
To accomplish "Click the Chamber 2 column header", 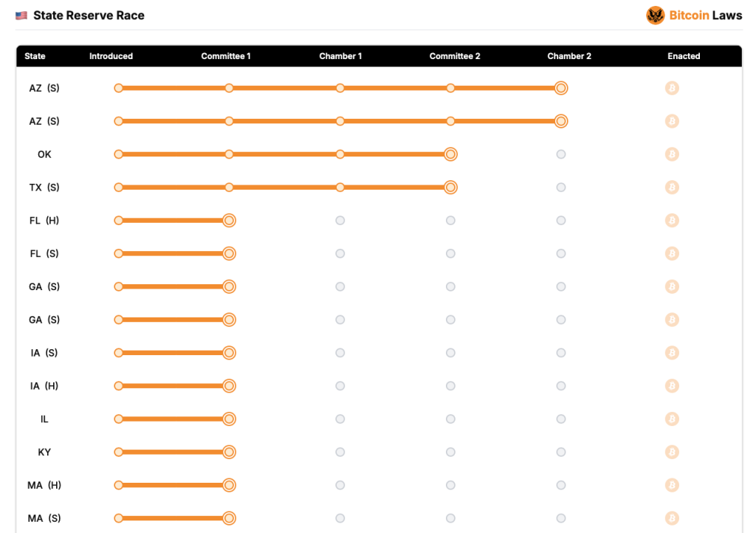I will click(x=569, y=56).
